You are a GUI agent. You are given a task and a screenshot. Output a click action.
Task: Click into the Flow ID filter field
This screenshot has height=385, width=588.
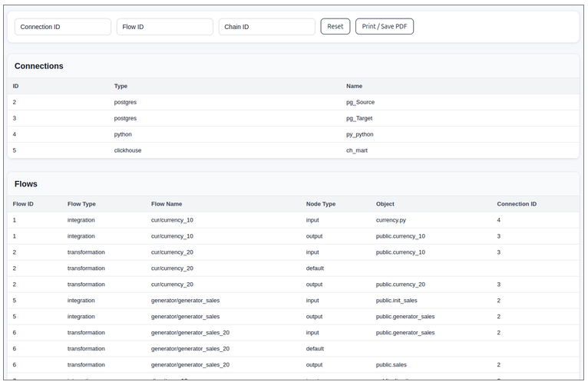coord(164,27)
